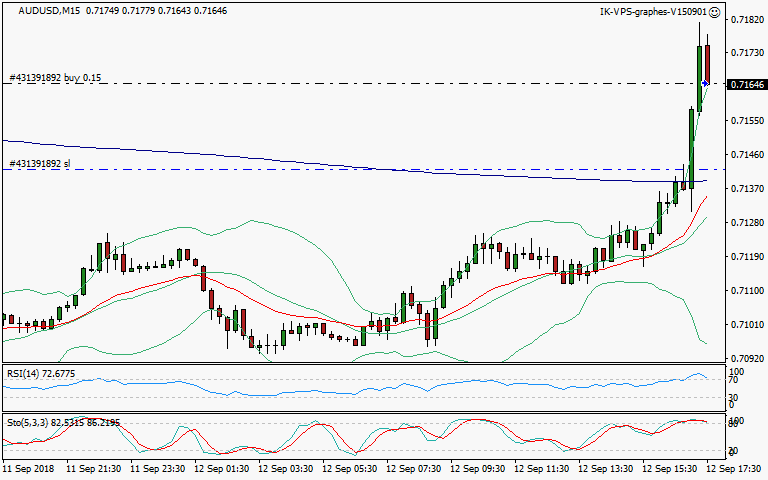Select the IK-VPS-graphes-V150901 expert label

click(x=653, y=12)
